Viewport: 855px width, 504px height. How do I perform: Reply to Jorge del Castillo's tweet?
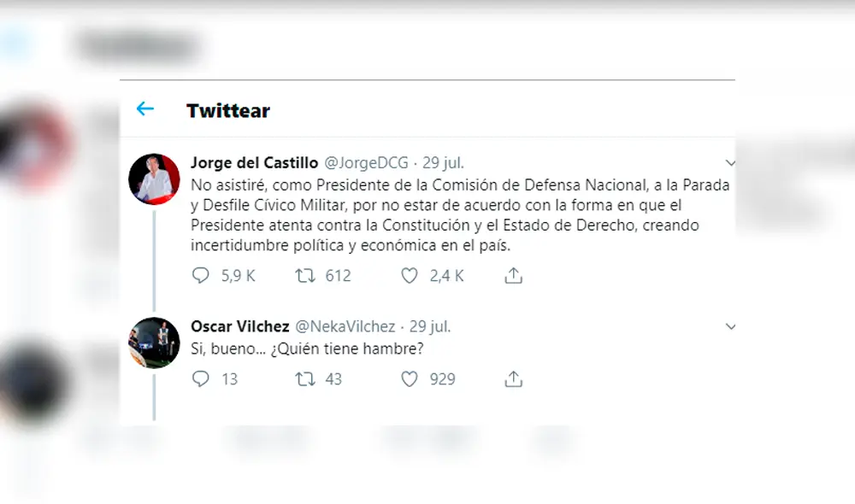click(199, 275)
